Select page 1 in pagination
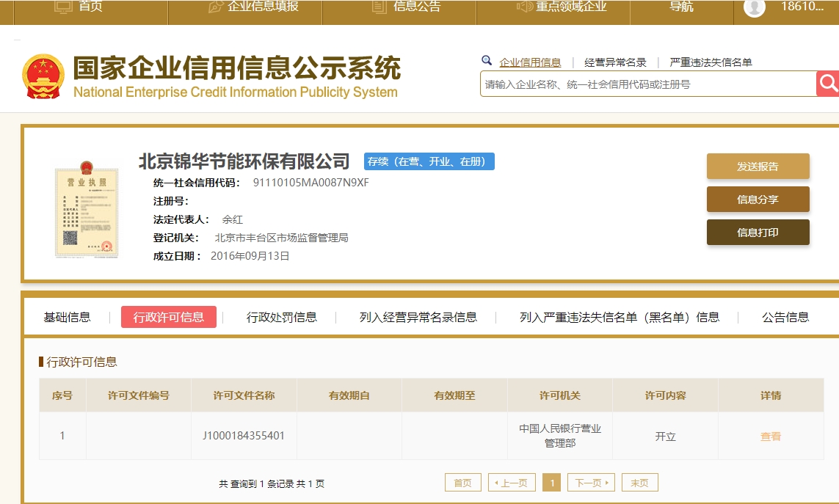839x504 pixels. [552, 483]
